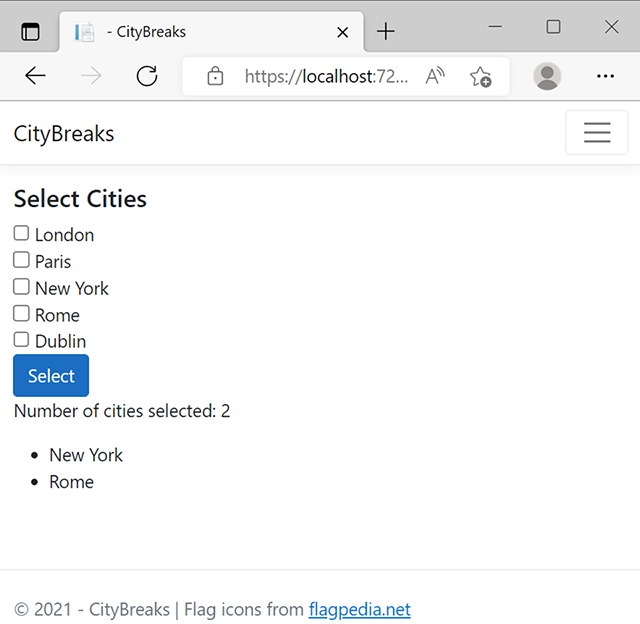Open a new tab with plus

pos(386,31)
